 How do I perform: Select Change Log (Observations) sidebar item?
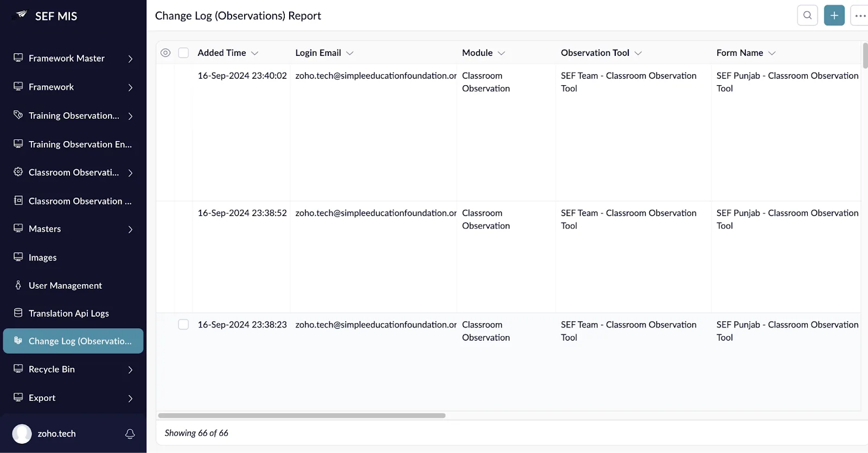pyautogui.click(x=73, y=341)
